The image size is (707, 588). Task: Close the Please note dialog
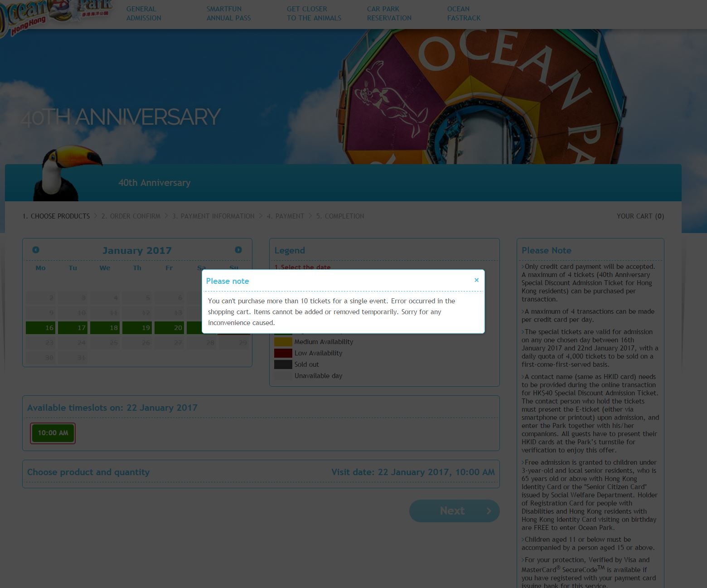tap(476, 280)
